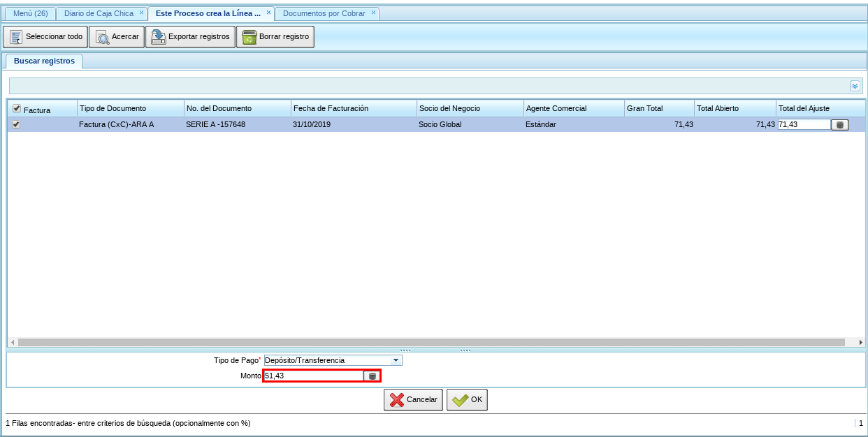This screenshot has width=868, height=437.
Task: Sort by Total del Ajuste column header
Action: click(820, 108)
